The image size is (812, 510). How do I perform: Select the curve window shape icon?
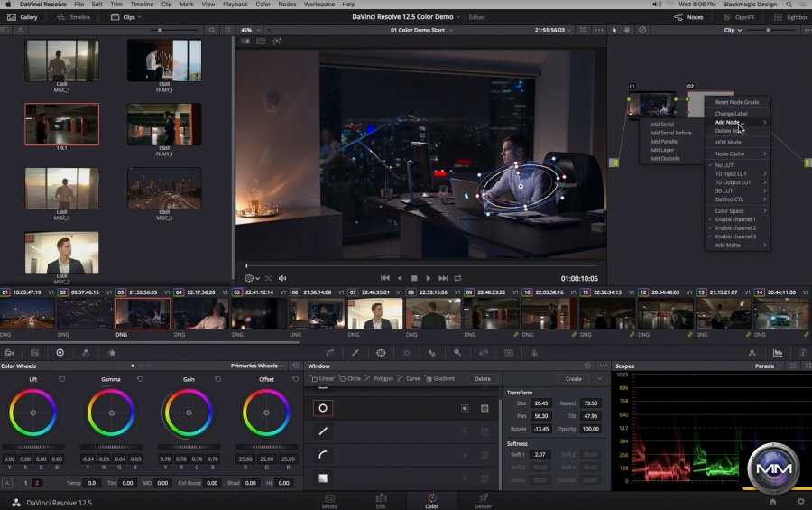pos(323,455)
